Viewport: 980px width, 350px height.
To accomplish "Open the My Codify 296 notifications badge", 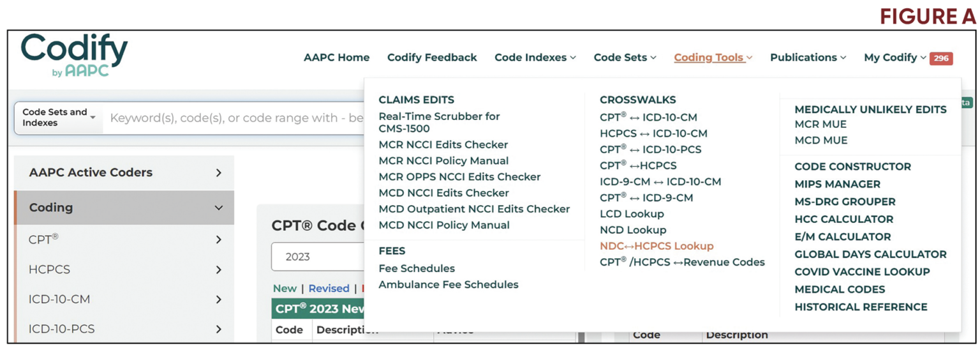I will (941, 58).
